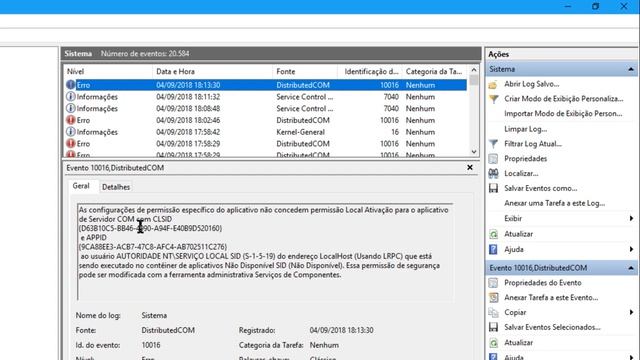Expand the Exibir submenu arrow
Screen dimensions: 640x360
coord(631,218)
